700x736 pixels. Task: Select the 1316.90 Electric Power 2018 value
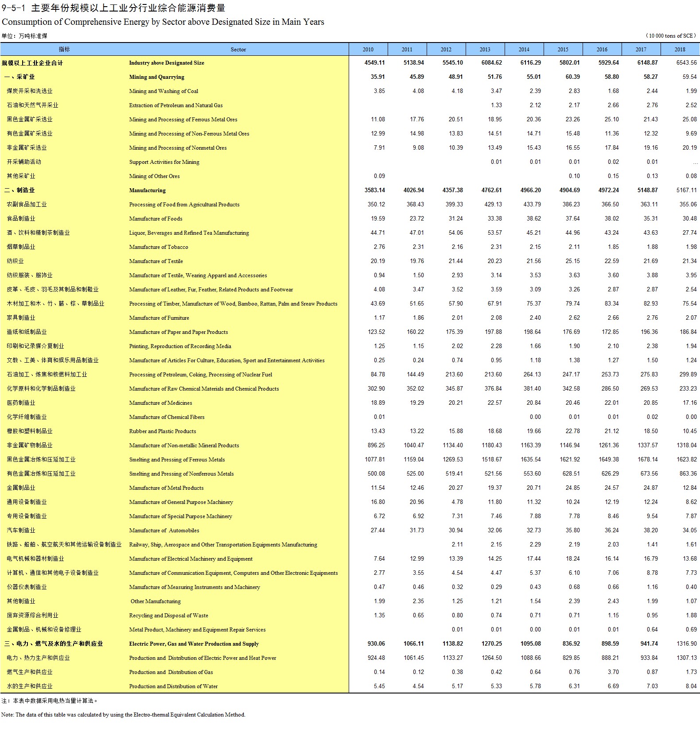point(686,644)
